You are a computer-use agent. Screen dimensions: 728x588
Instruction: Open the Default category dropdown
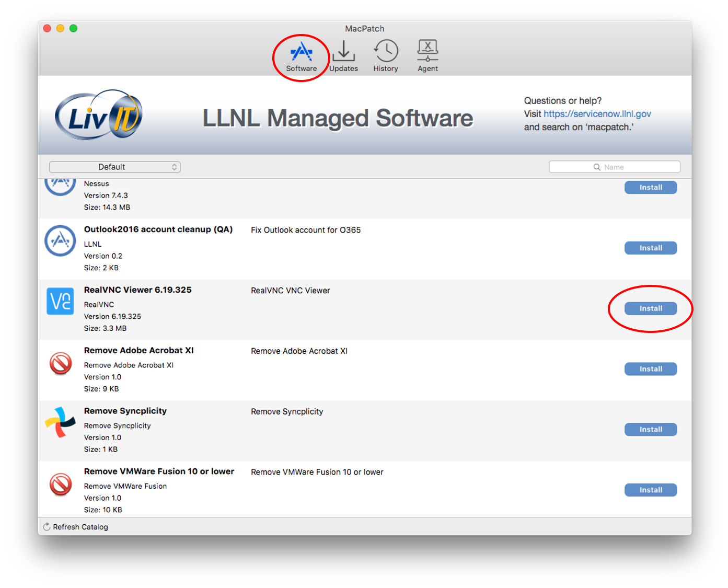(114, 167)
